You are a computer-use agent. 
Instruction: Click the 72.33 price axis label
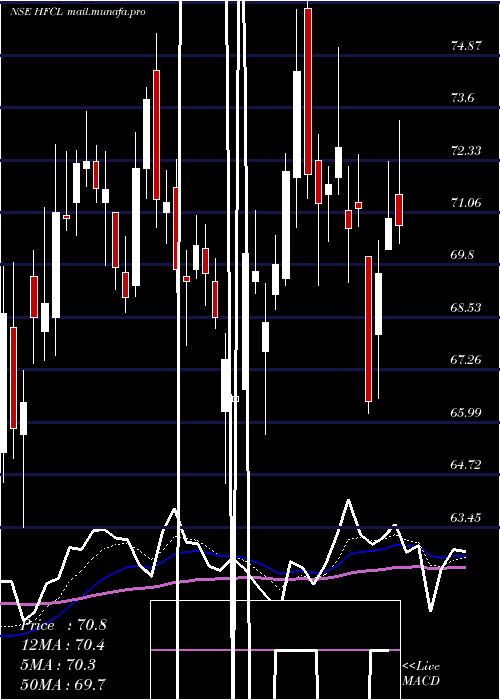(x=466, y=150)
